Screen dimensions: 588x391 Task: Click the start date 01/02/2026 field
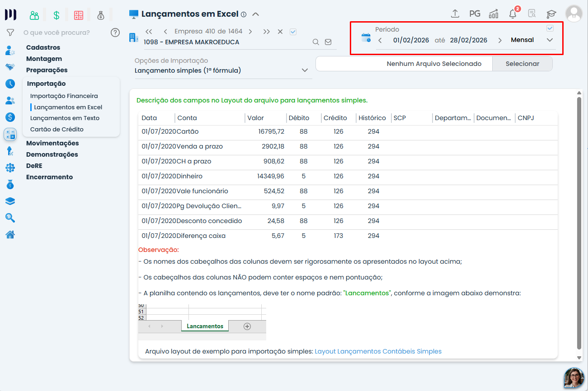tap(411, 40)
